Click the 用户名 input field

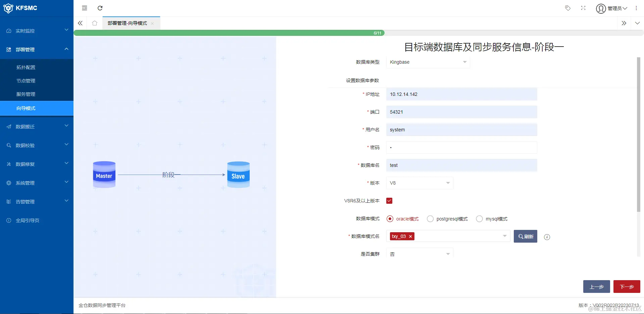[461, 130]
